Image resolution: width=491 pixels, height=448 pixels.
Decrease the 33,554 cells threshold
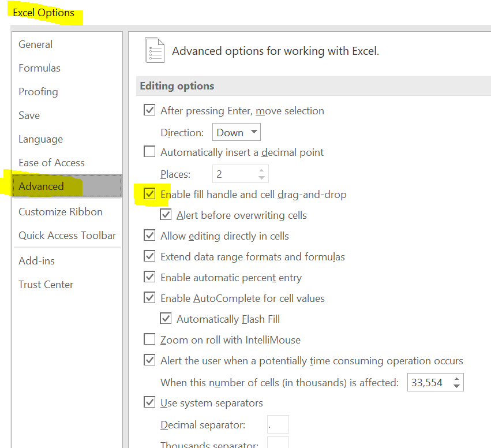pyautogui.click(x=456, y=386)
